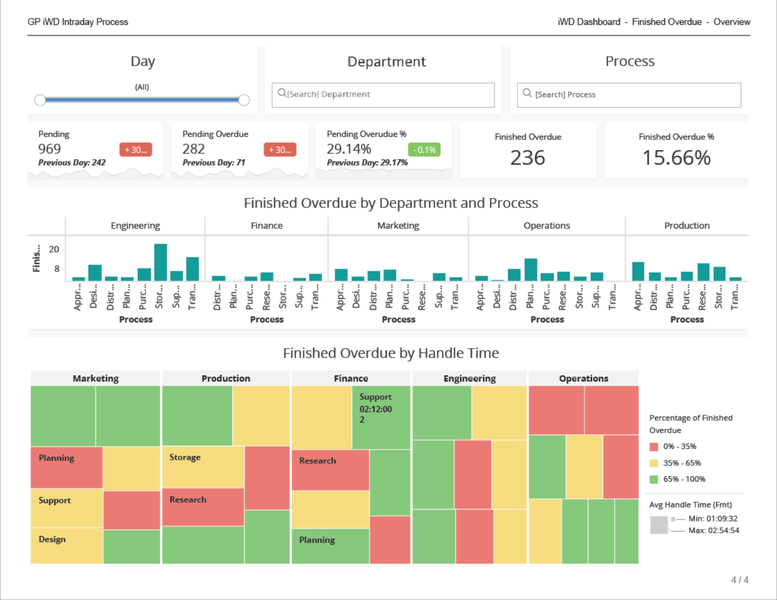The width and height of the screenshot is (777, 600).
Task: Select the red 0% - 35% legend swatch
Action: 657,446
